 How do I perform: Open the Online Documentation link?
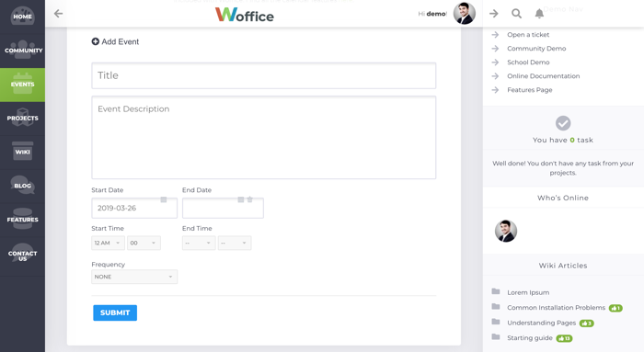[x=544, y=76]
